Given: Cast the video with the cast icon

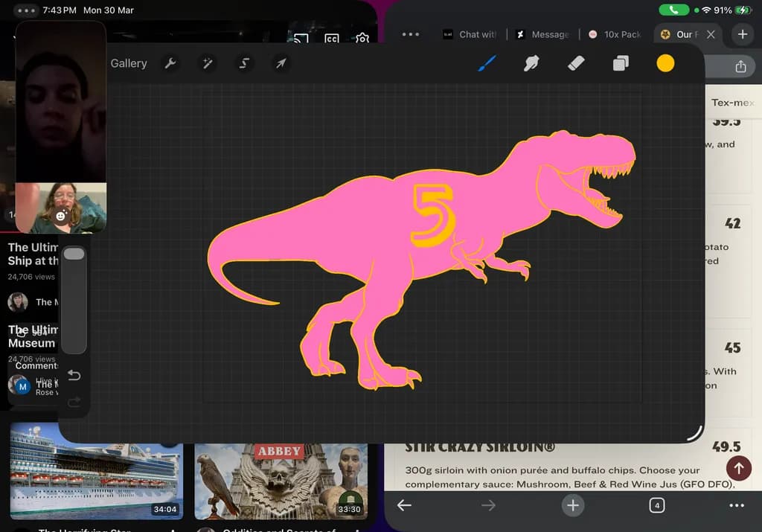Looking at the screenshot, I should click(x=301, y=39).
